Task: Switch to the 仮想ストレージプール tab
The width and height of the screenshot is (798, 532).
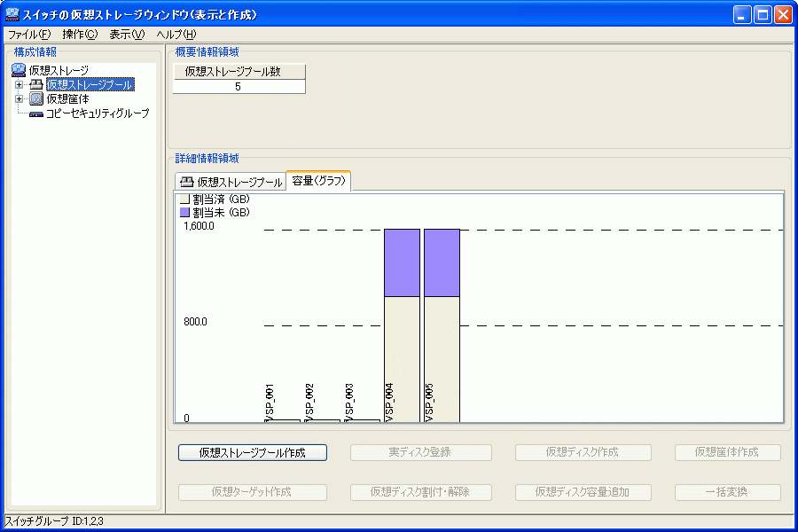Action: [x=231, y=182]
